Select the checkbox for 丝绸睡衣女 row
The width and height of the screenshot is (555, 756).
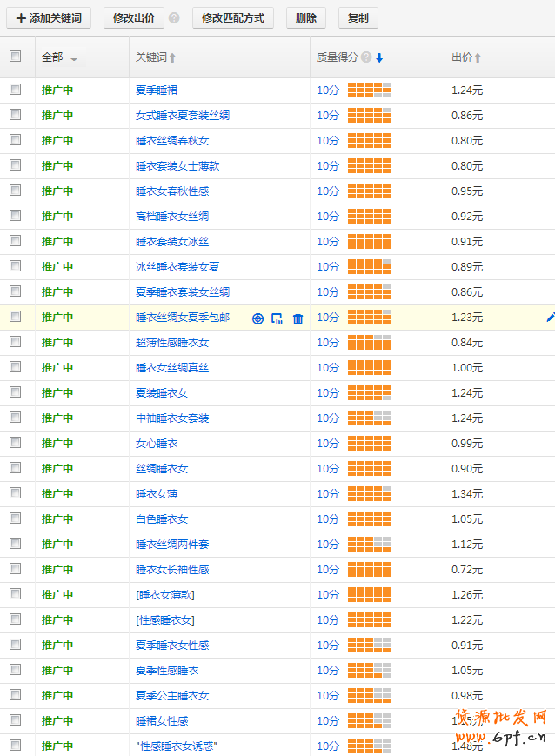pos(15,468)
